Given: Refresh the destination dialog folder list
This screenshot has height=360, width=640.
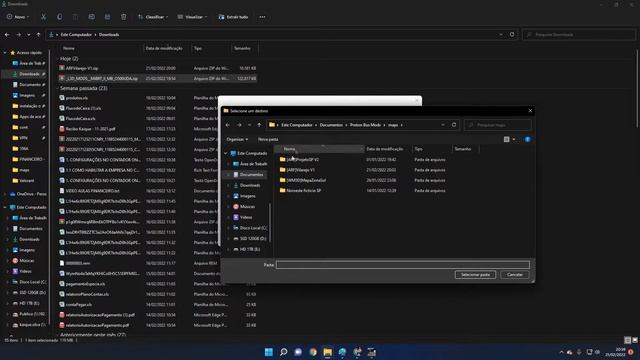Looking at the screenshot, I should pos(454,125).
